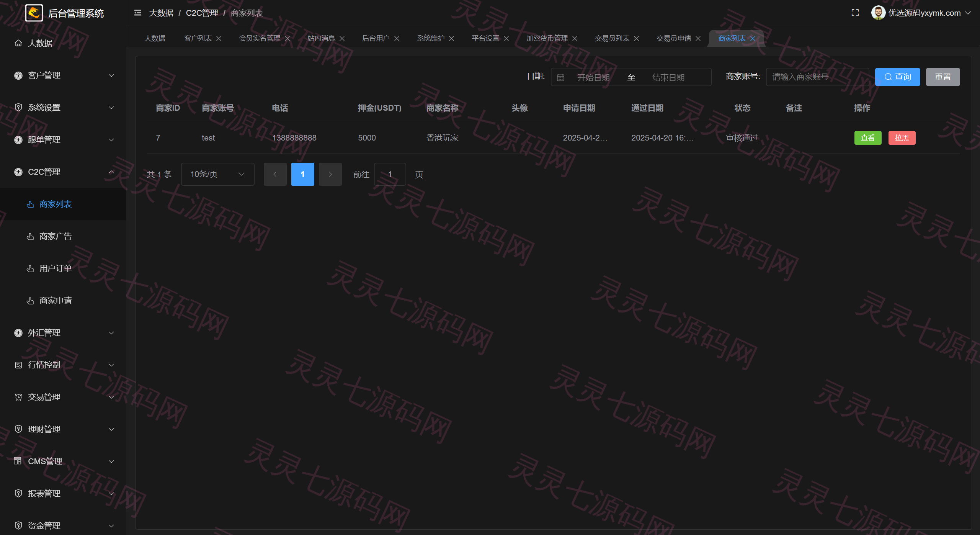This screenshot has width=980, height=535.
Task: Click the 开始日期 start date field
Action: click(x=593, y=78)
